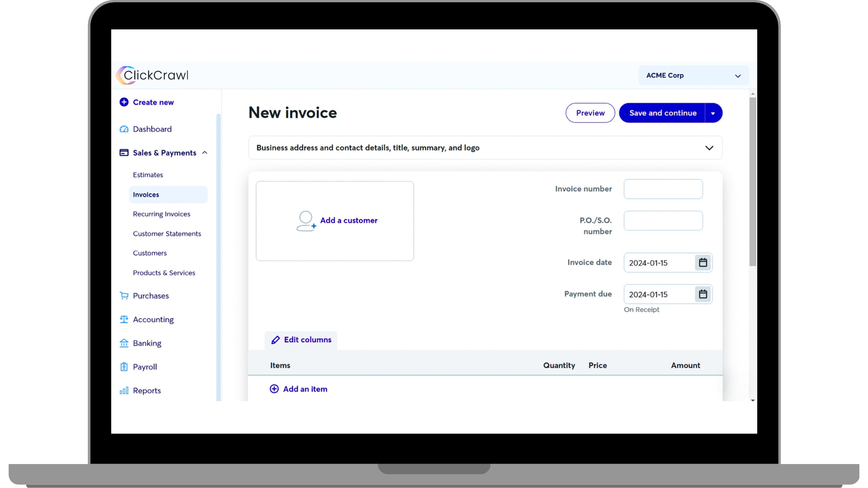
Task: Click the Purchases cart icon
Action: 124,296
